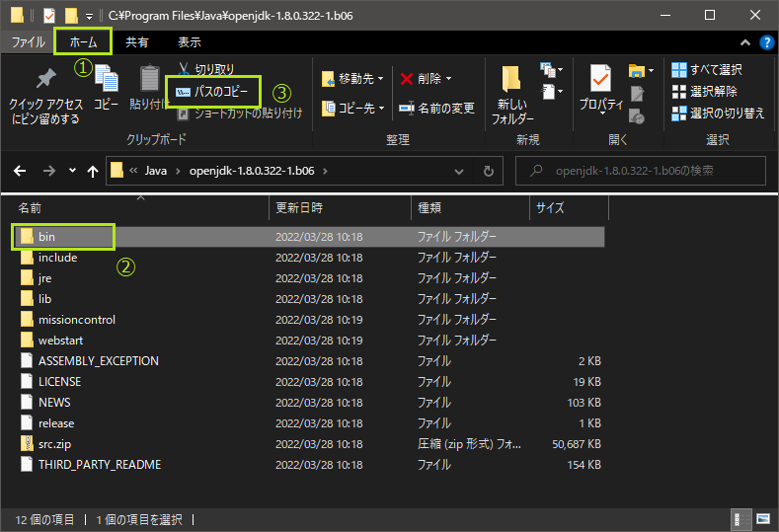Open the Share (共有) ribbon tab
Image resolution: width=779 pixels, height=532 pixels.
click(137, 42)
